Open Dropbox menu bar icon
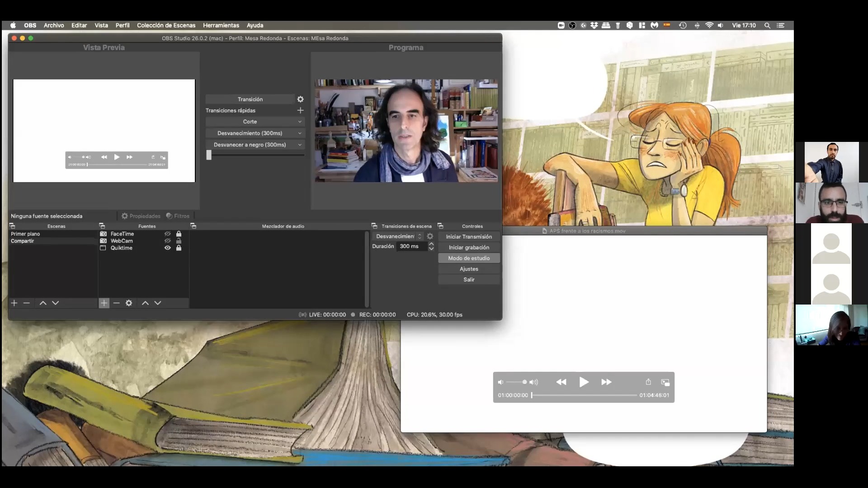This screenshot has height=488, width=868. (594, 25)
